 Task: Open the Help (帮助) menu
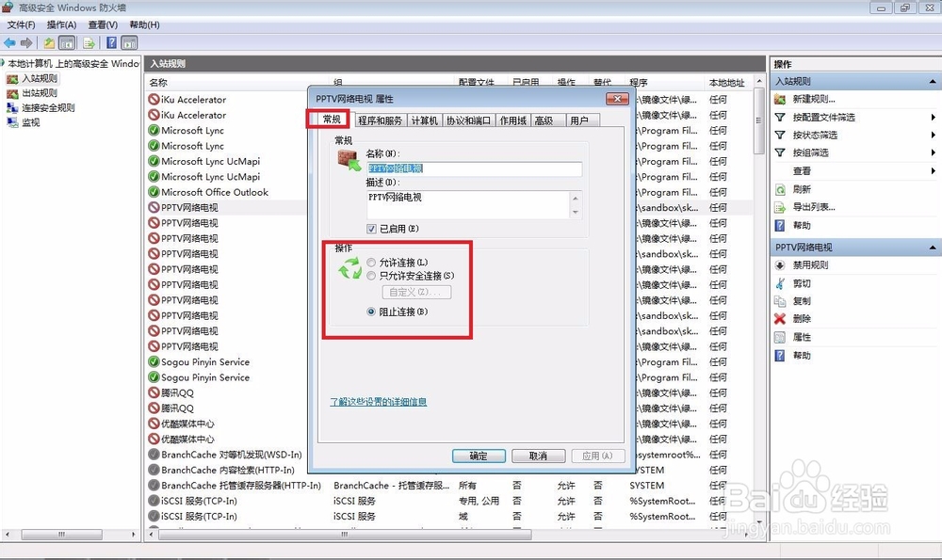click(144, 24)
